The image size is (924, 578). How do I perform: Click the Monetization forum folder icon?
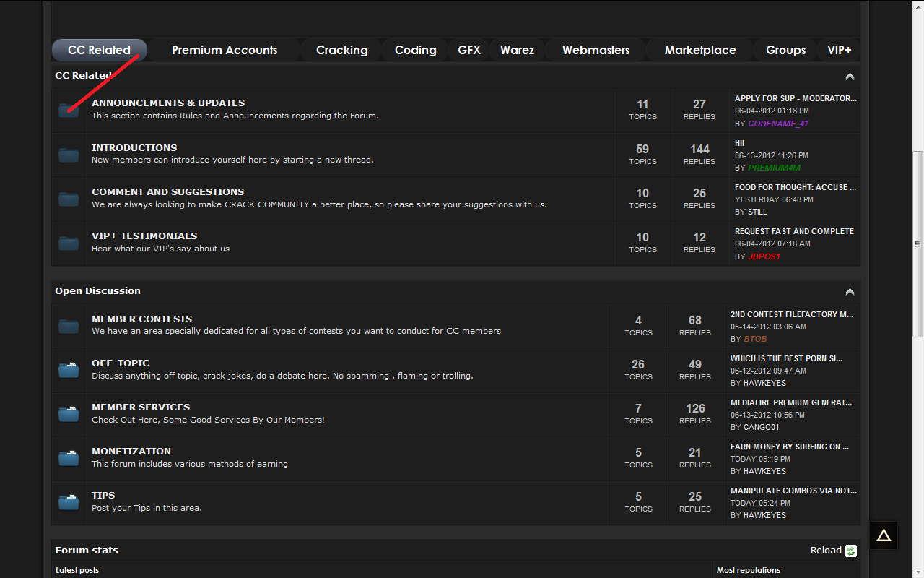pyautogui.click(x=69, y=458)
